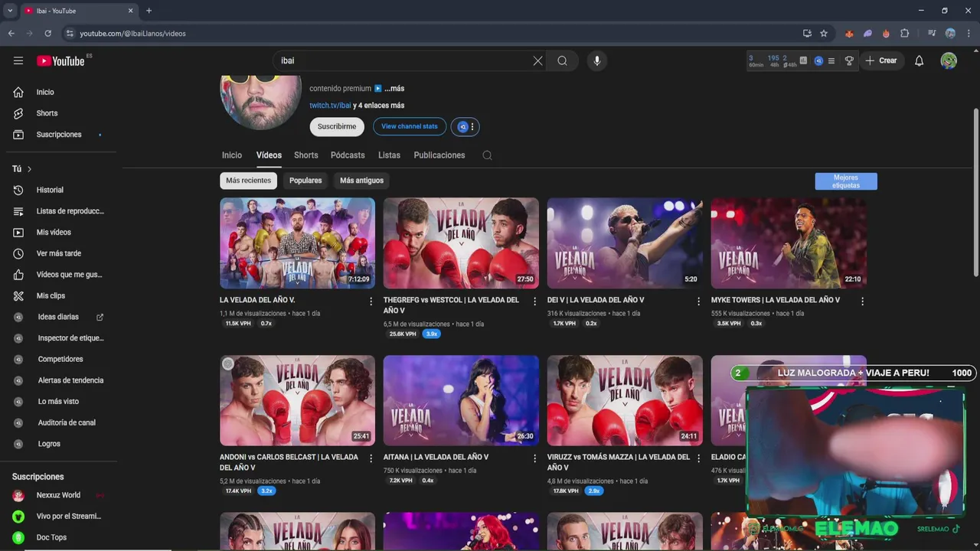Switch to the Listas channel tab

(389, 155)
